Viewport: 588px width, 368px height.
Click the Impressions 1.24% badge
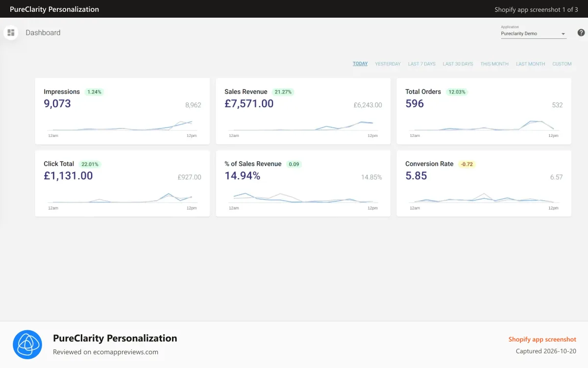95,92
